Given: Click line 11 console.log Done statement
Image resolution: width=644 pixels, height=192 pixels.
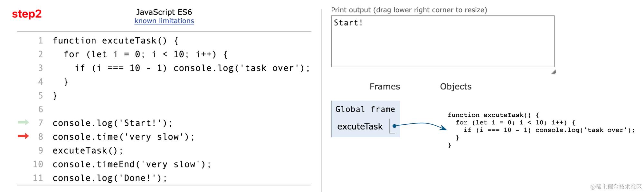Looking at the screenshot, I should pyautogui.click(x=110, y=178).
